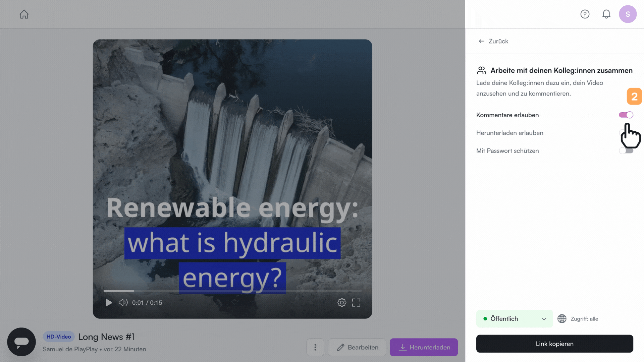Open the notifications bell
The image size is (644, 362).
(x=606, y=14)
